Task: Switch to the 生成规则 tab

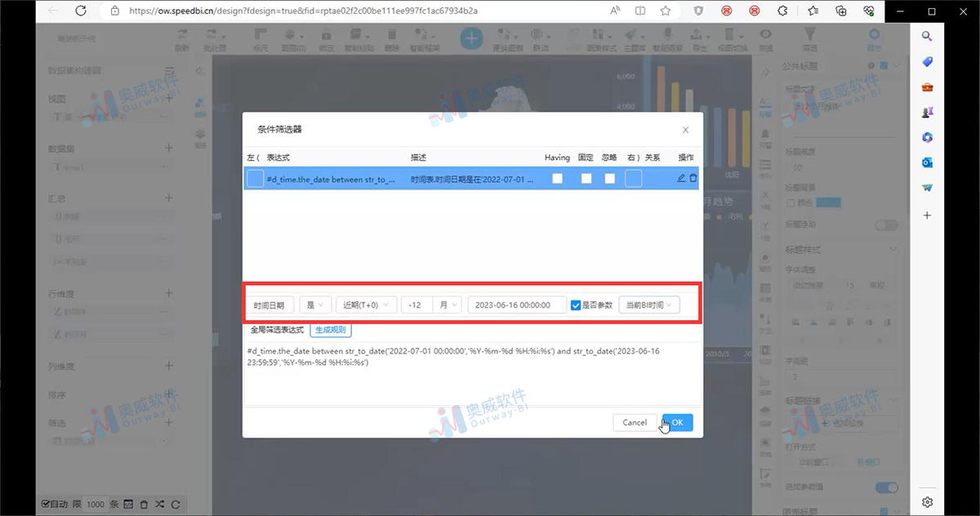Action: pos(330,329)
